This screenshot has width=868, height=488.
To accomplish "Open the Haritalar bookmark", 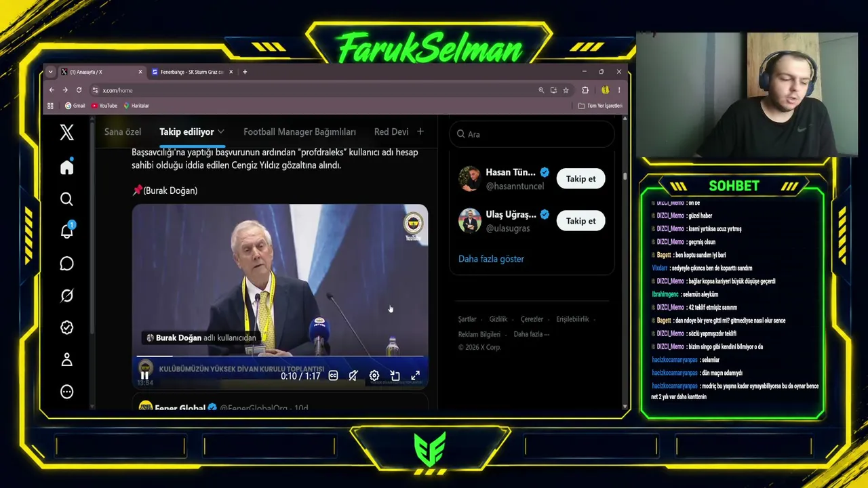I will click(x=136, y=106).
